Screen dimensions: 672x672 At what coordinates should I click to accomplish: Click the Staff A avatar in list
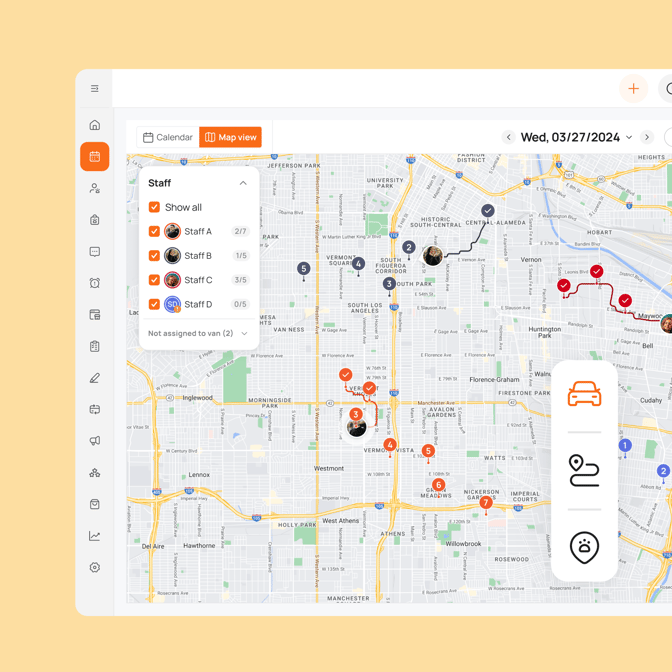click(172, 231)
